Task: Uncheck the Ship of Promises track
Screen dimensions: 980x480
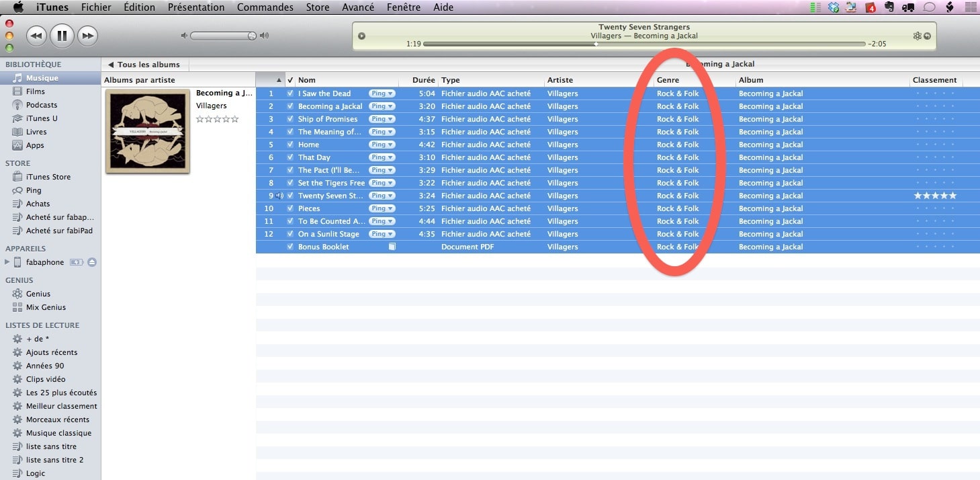Action: (x=290, y=119)
